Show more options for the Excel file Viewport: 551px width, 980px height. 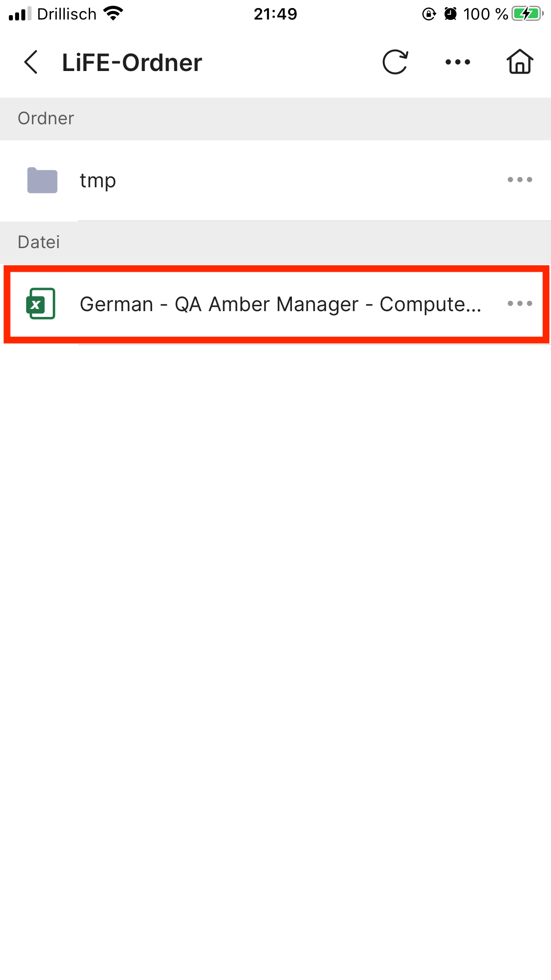click(x=520, y=304)
